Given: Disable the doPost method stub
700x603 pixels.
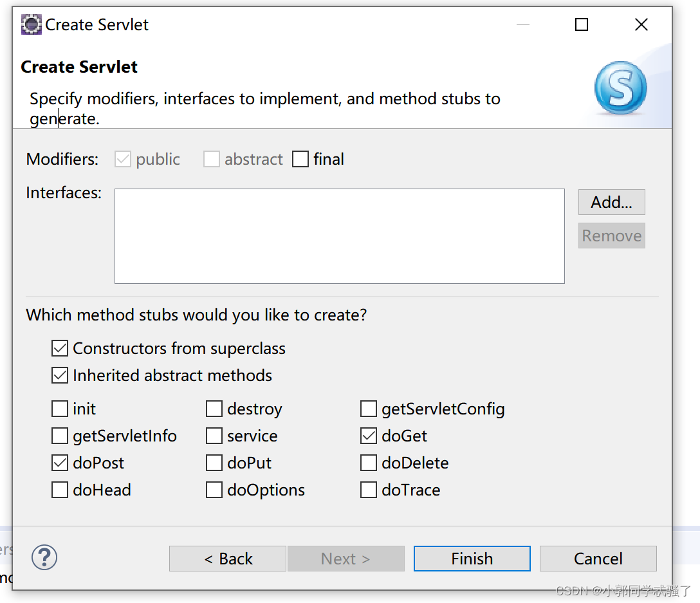Looking at the screenshot, I should (60, 463).
